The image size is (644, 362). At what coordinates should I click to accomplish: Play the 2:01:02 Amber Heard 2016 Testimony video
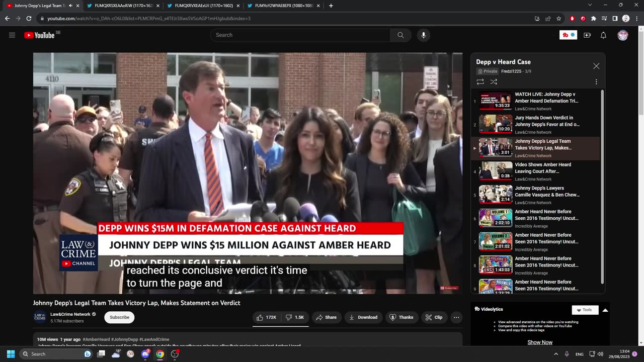coord(535,242)
